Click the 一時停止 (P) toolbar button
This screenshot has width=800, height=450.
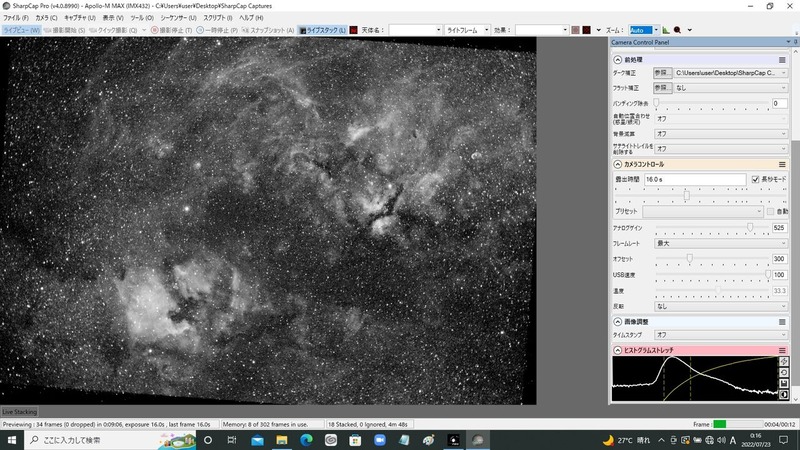click(217, 30)
